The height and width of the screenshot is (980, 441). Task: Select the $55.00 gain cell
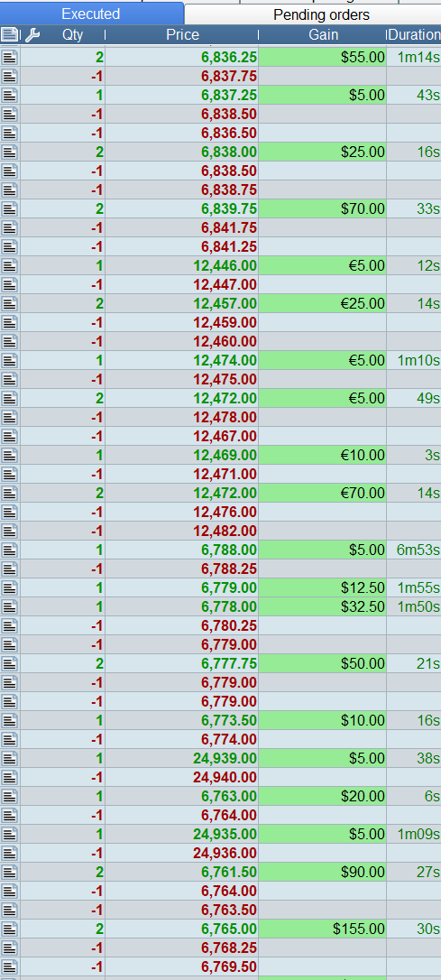point(322,58)
